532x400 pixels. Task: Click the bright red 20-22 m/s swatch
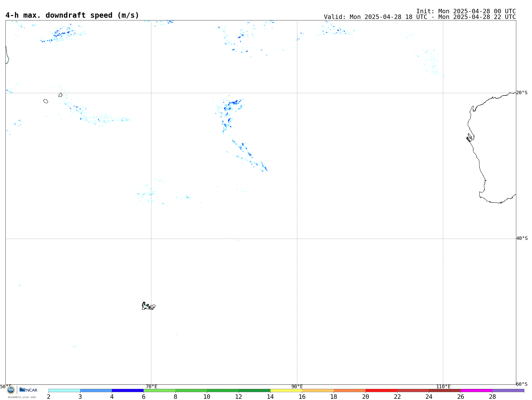pos(381,390)
